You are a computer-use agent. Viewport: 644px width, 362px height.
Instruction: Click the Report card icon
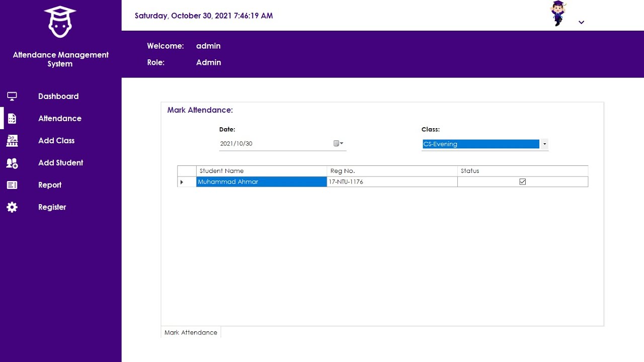tap(12, 185)
